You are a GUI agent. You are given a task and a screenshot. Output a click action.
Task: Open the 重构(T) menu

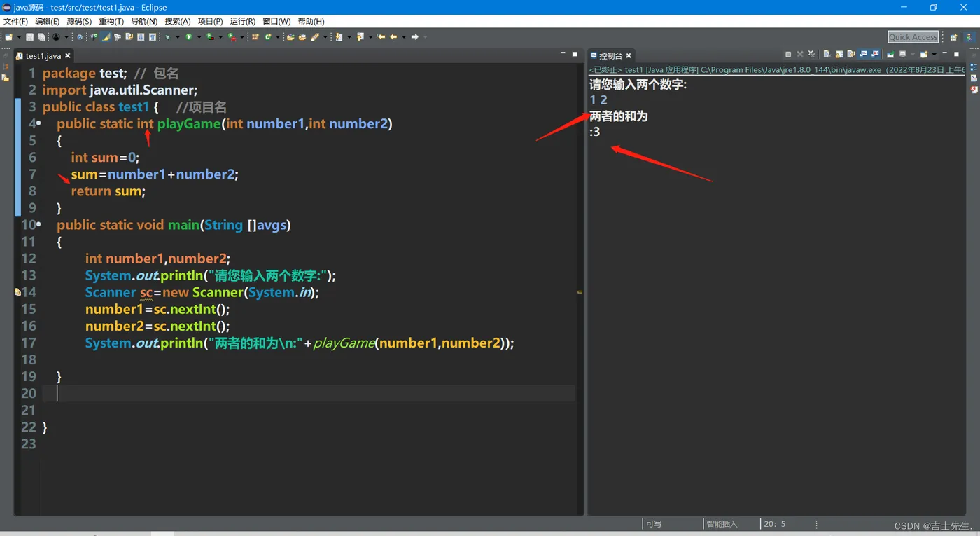pos(111,22)
